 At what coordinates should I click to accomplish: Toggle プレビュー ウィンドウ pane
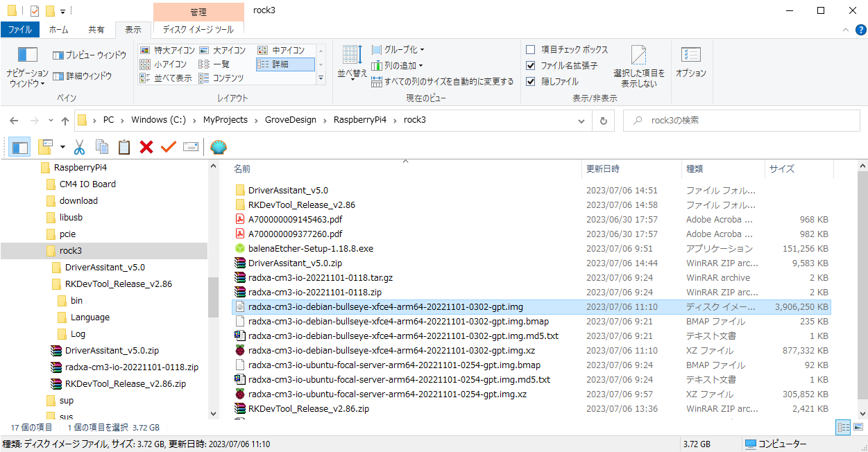[x=90, y=55]
